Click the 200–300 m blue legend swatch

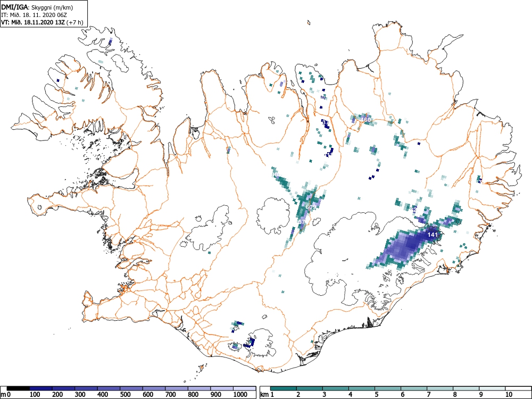[63, 388]
